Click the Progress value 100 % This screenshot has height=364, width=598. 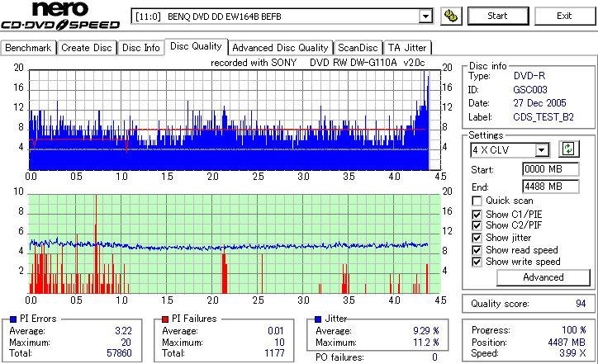tap(573, 330)
